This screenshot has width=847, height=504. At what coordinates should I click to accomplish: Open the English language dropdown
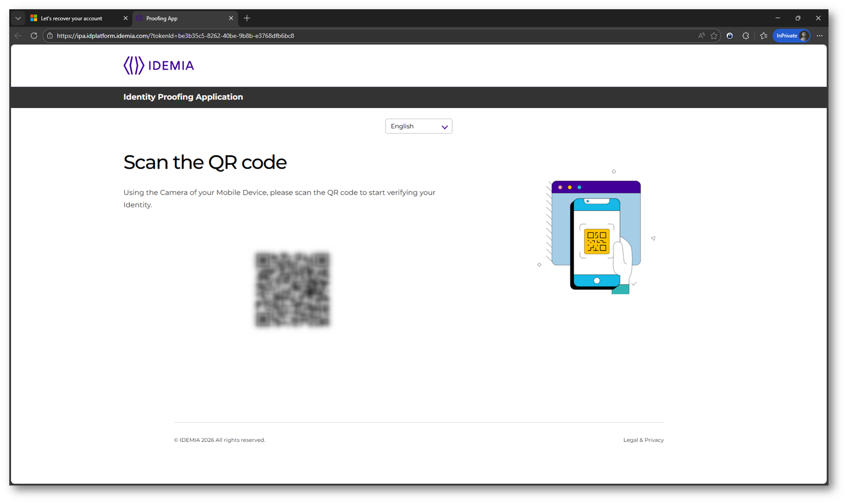418,126
